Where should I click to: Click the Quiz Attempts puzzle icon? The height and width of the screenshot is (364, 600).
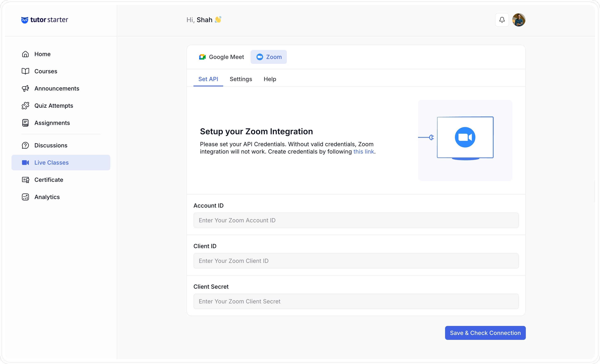tap(25, 106)
